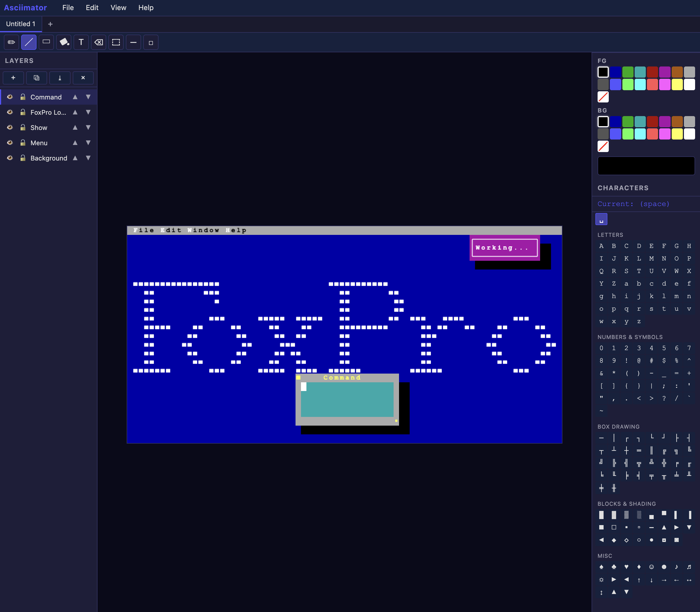Set foreground to transparent (no color)
700x612 pixels.
tap(603, 97)
